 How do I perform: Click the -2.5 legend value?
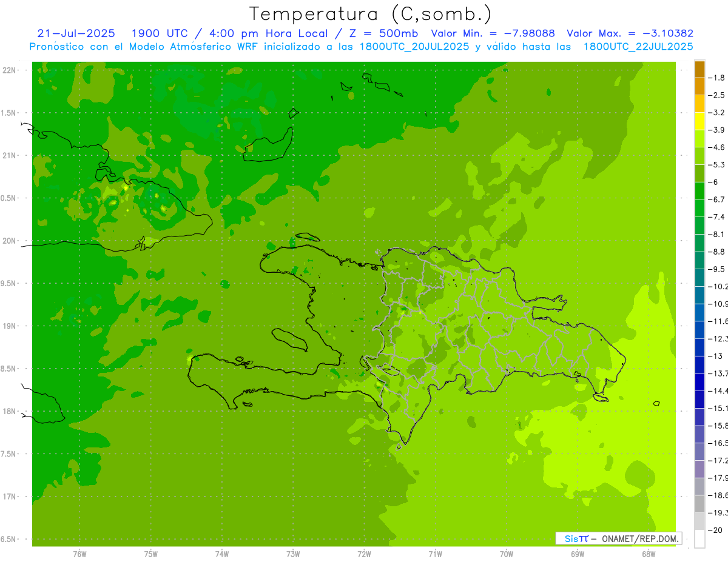click(x=717, y=95)
